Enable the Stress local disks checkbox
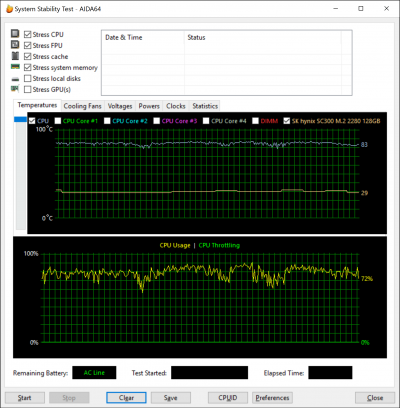The height and width of the screenshot is (408, 400). pos(28,78)
